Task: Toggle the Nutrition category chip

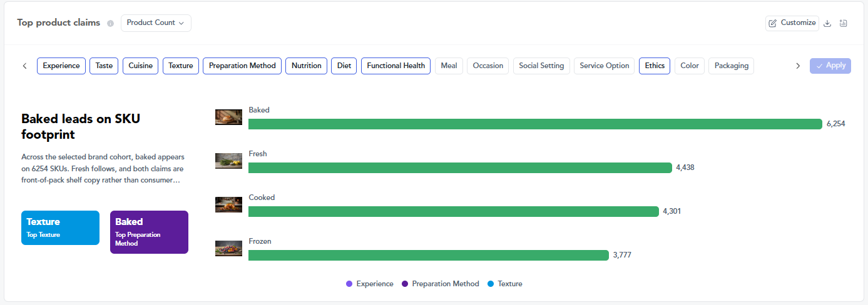Action: [x=307, y=66]
